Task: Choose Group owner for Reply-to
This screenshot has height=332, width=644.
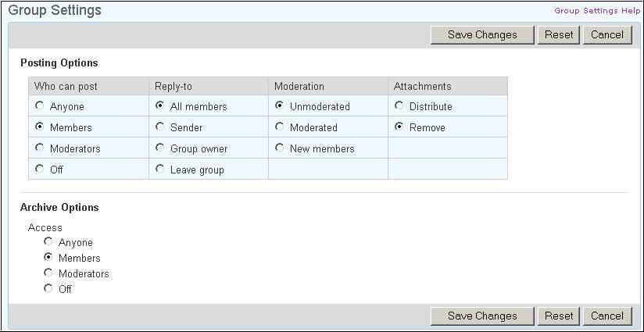Action: pyautogui.click(x=159, y=148)
